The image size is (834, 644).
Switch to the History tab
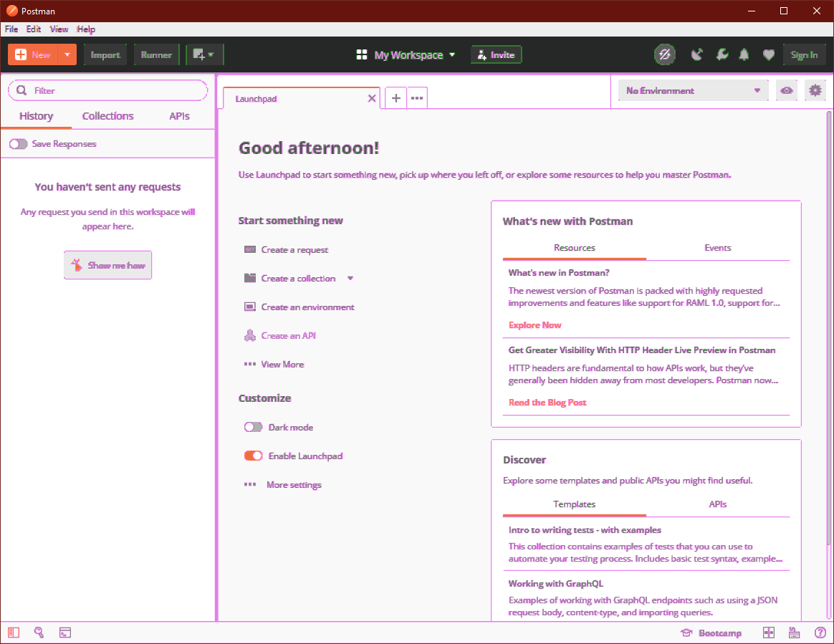coord(36,116)
